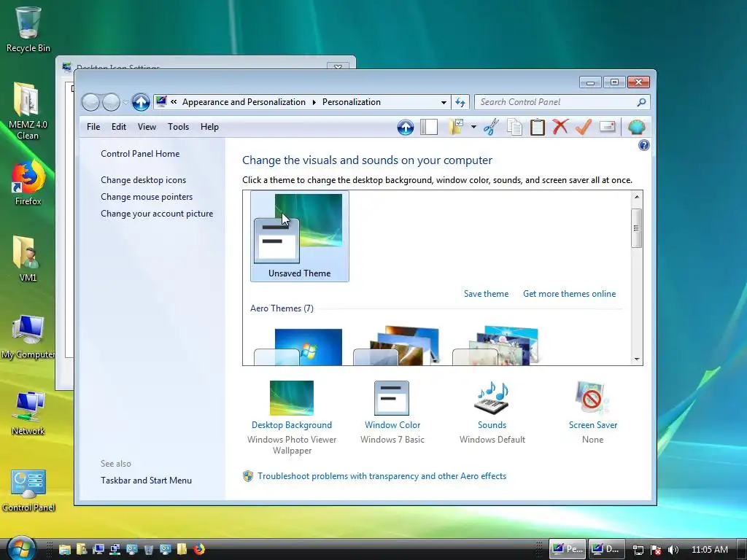The height and width of the screenshot is (560, 747).
Task: Open the File menu
Action: pyautogui.click(x=93, y=127)
